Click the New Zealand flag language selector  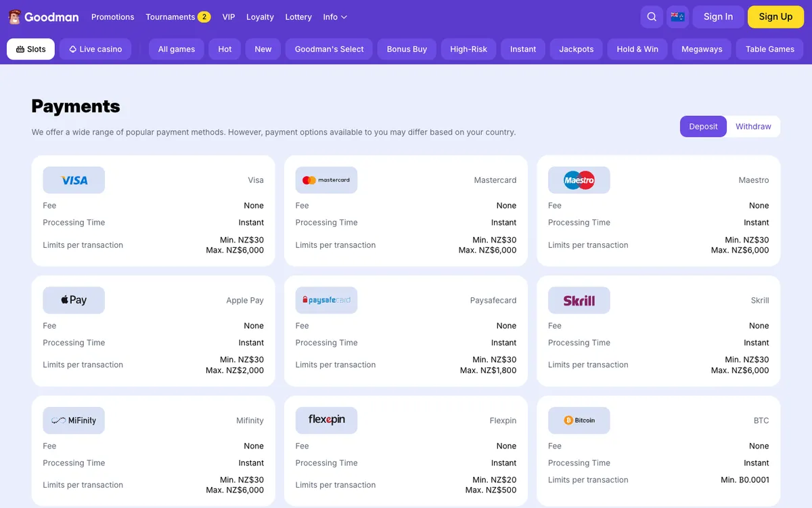pos(677,17)
